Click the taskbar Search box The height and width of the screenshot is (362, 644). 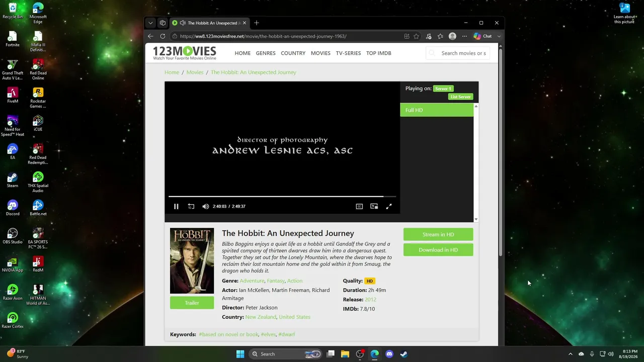[285, 354]
